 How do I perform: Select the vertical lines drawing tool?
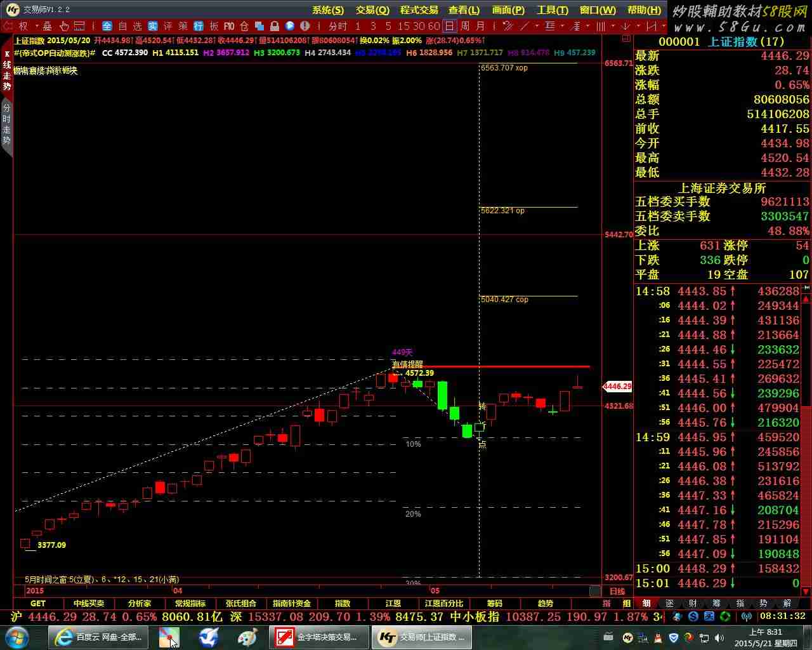pos(600,26)
